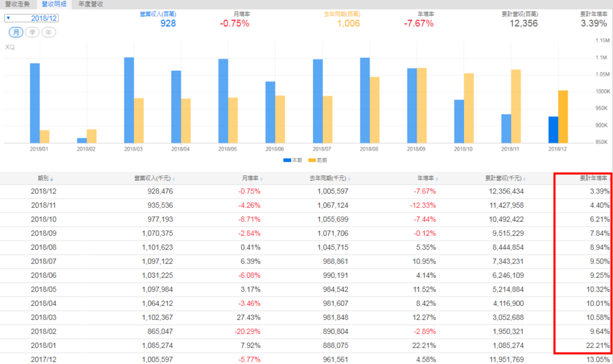Click the 2017/12 row period cell
Image resolution: width=613 pixels, height=364 pixels.
click(x=43, y=360)
